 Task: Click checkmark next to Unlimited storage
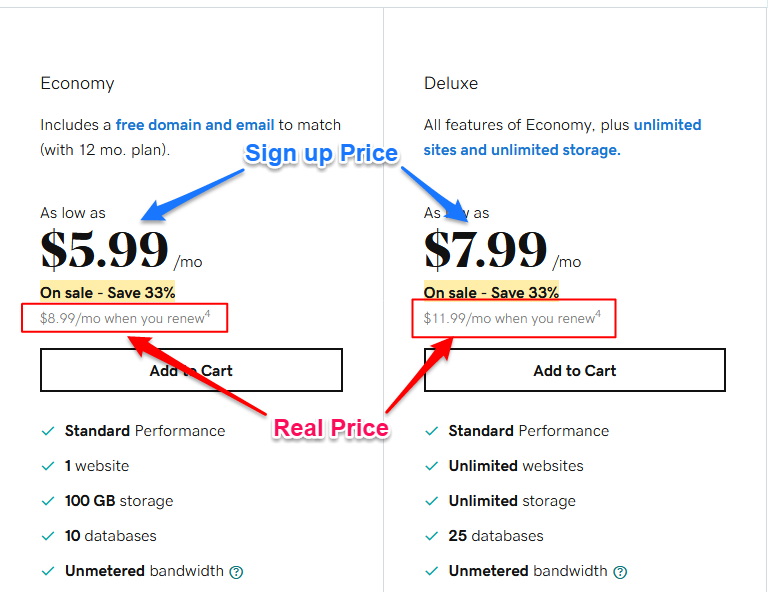[432, 501]
